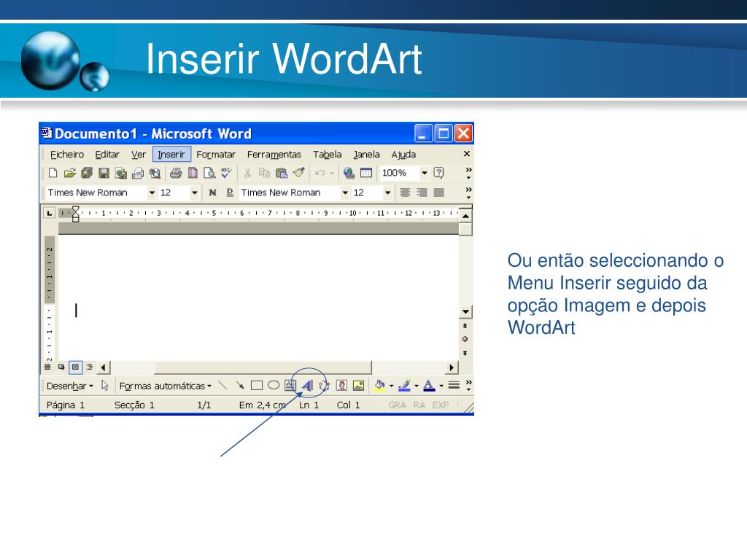Go to previous page double arrow
747x560 pixels.
pyautogui.click(x=465, y=326)
